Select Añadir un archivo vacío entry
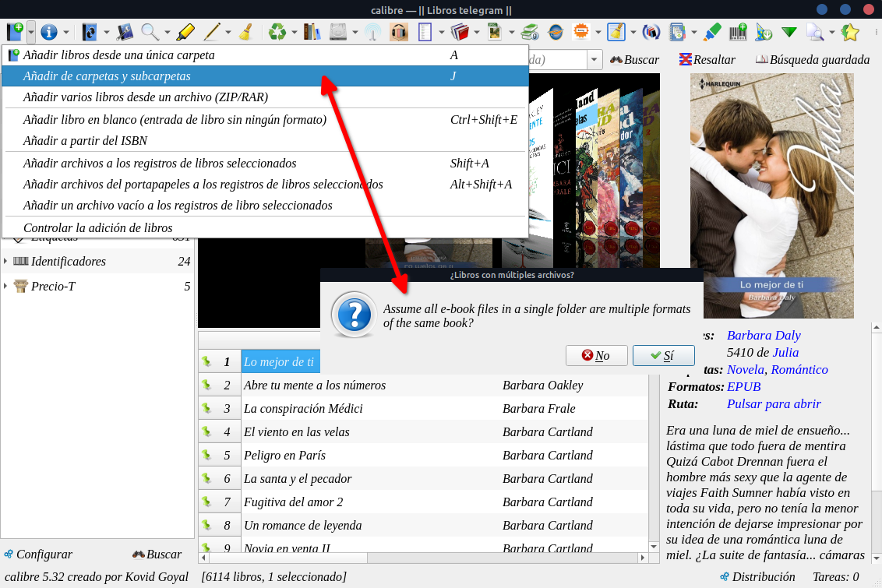 point(265,205)
